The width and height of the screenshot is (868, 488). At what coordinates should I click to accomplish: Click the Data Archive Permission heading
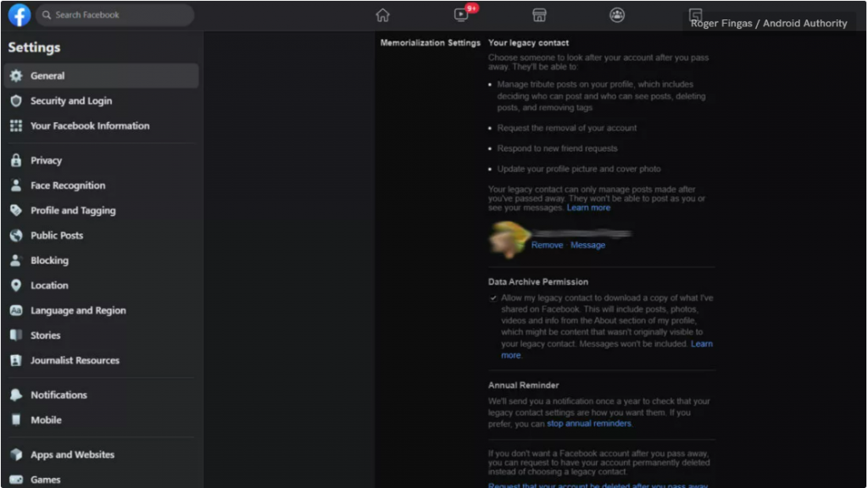pos(538,281)
